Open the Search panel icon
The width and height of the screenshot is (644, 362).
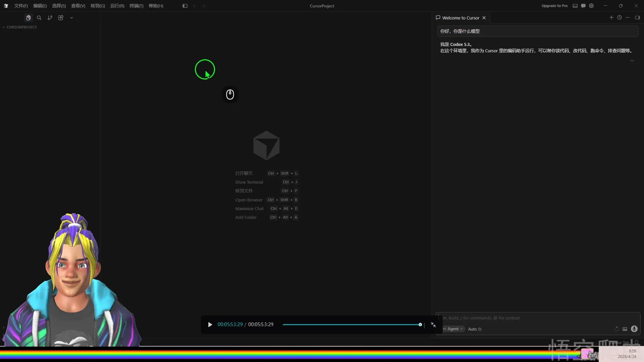pos(39,18)
